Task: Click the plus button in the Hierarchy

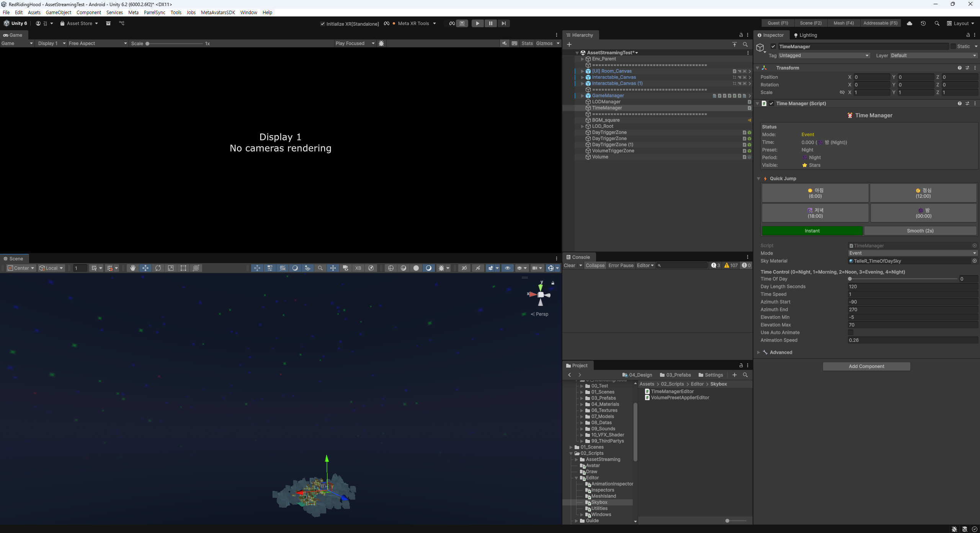Action: pos(569,44)
